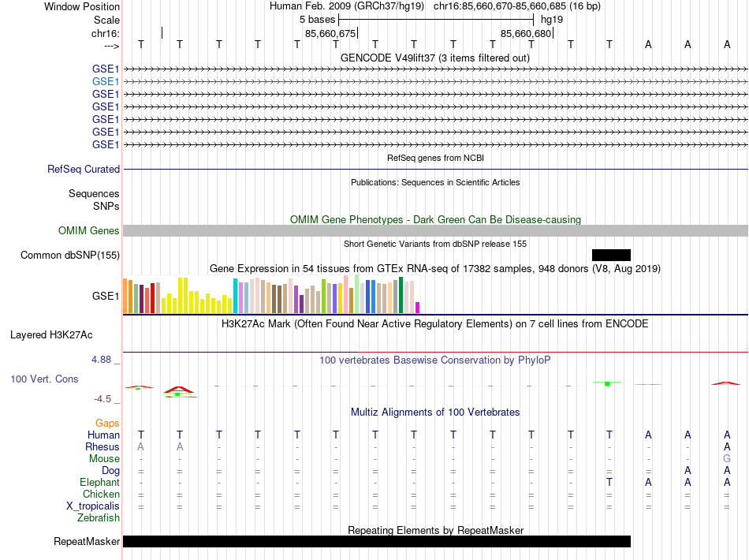Click the Sequences track label
This screenshot has width=749, height=560.
[x=94, y=193]
